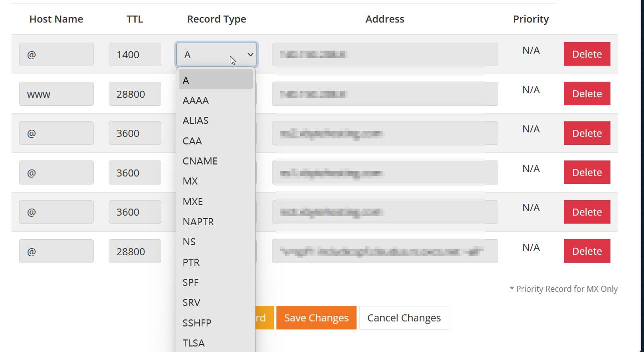Choose MXE from the dropdown list
The image size is (644, 352).
tap(193, 202)
